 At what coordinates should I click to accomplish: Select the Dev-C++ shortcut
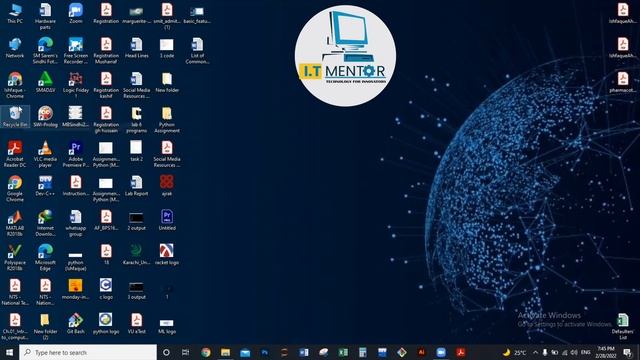[x=45, y=186]
